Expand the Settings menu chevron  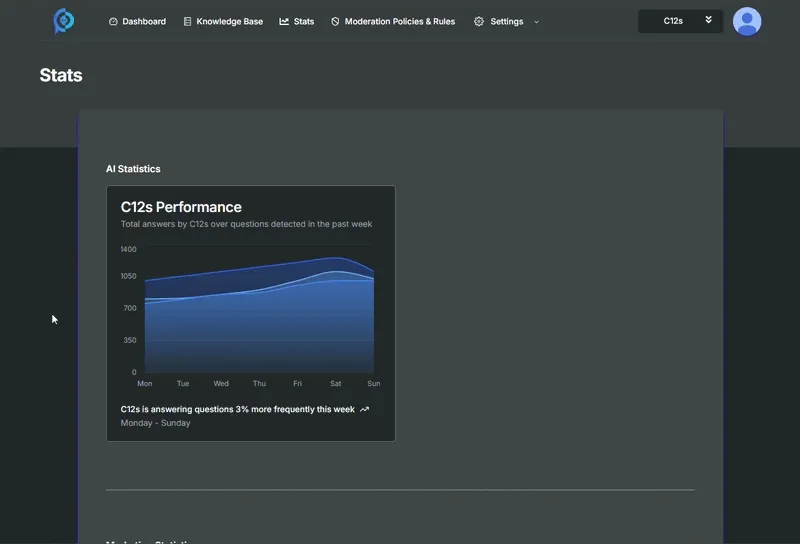(x=536, y=21)
